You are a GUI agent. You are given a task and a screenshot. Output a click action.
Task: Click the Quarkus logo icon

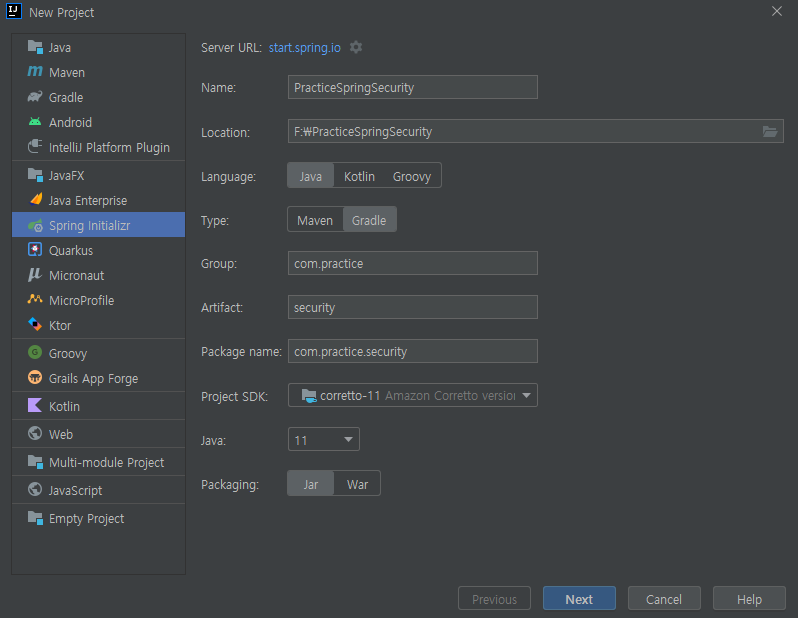[x=35, y=249]
